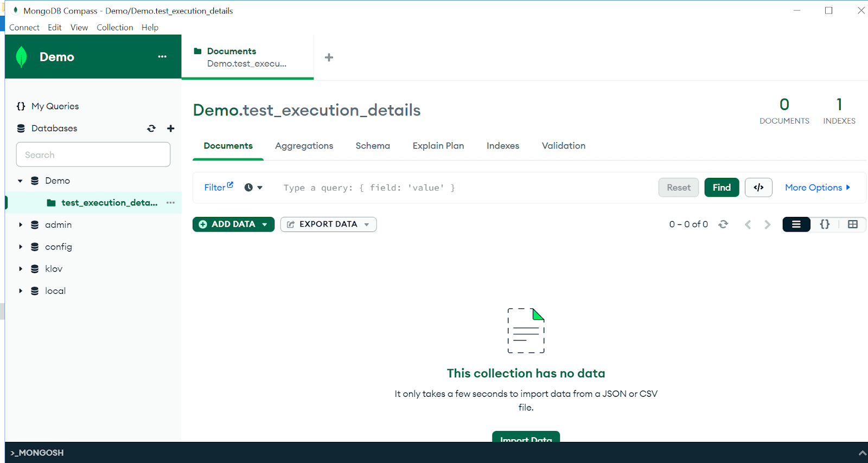Image resolution: width=868 pixels, height=463 pixels.
Task: Switch to the Explain Plan tab
Action: (438, 146)
